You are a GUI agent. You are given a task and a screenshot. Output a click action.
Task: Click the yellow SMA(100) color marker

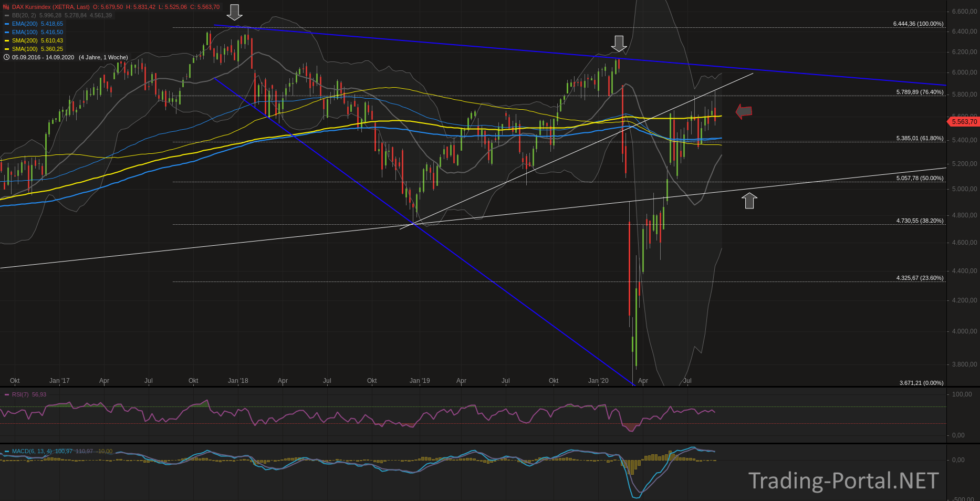(7, 49)
